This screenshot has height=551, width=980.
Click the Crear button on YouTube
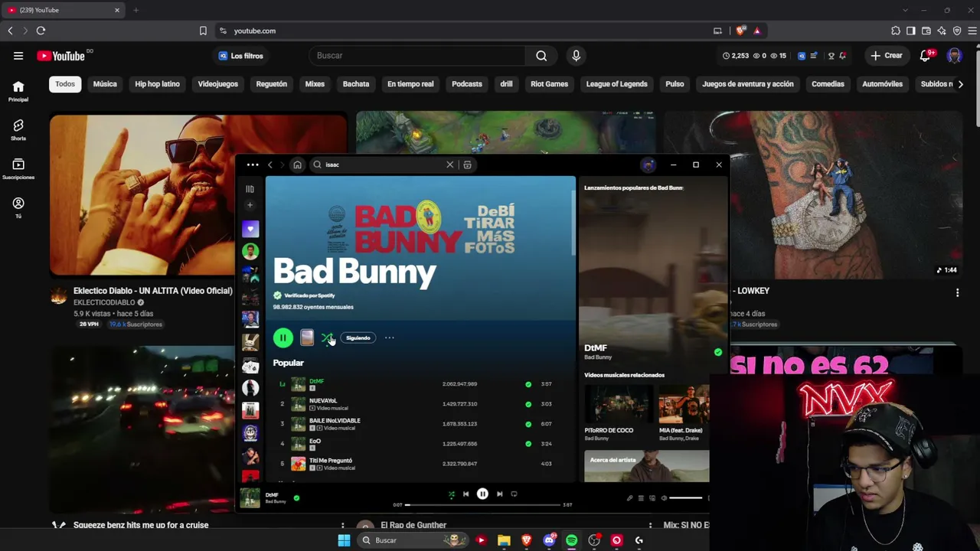[x=887, y=56]
